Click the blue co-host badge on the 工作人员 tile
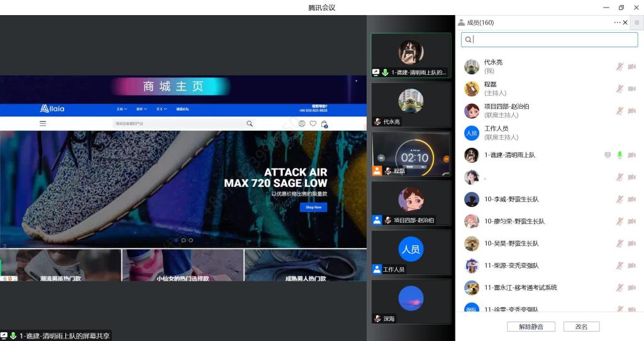The height and width of the screenshot is (341, 644). point(377,269)
